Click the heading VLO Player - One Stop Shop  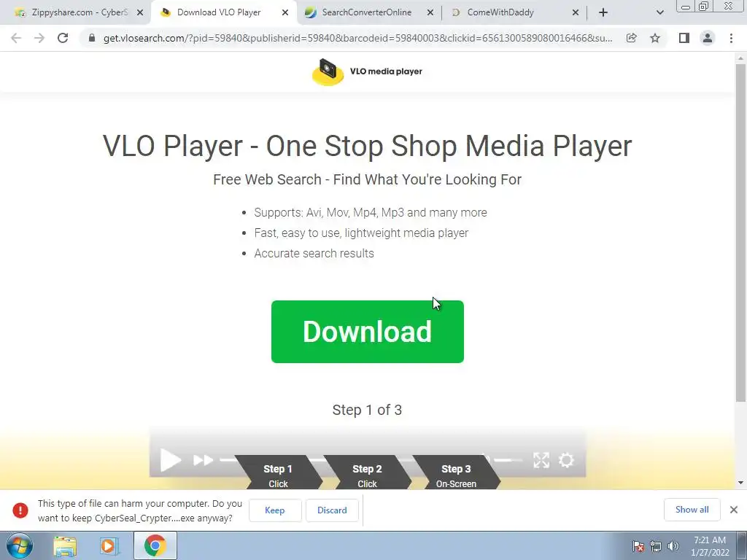368,146
